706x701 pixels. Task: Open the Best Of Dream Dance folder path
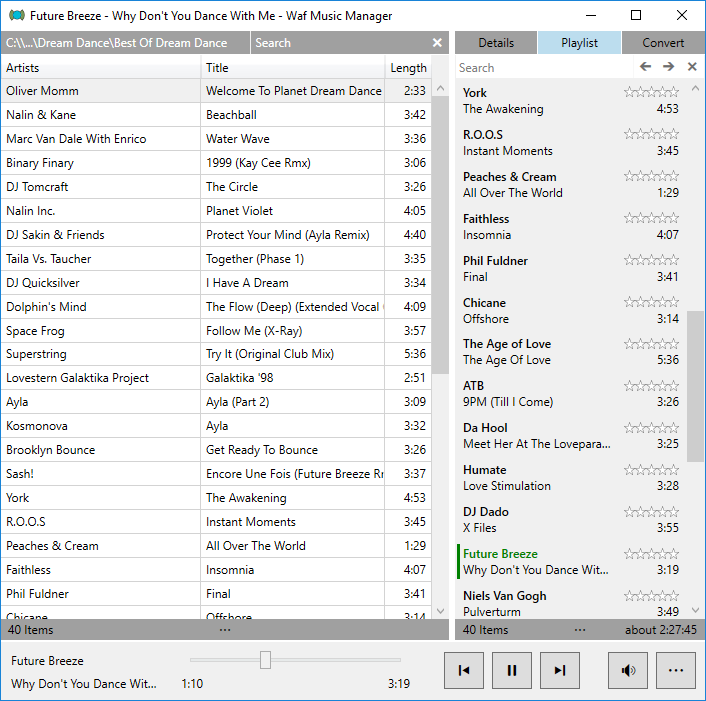point(125,43)
